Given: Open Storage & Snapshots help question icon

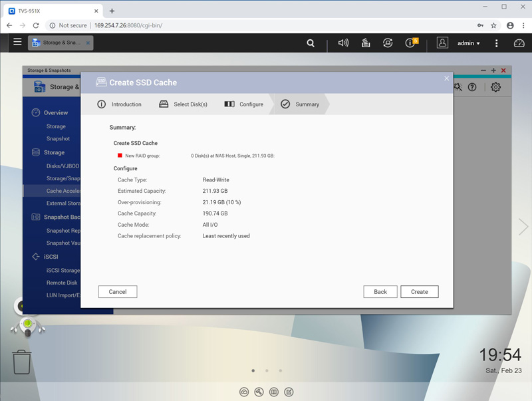Looking at the screenshot, I should (472, 87).
